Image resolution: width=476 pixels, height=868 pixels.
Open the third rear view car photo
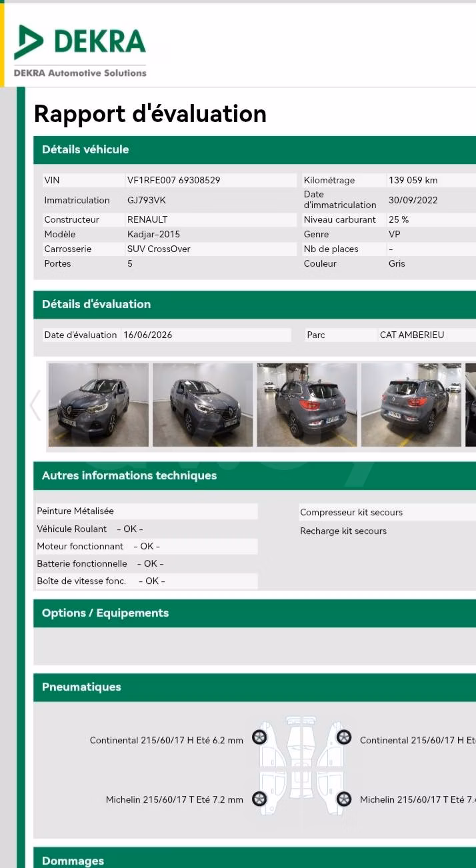point(307,405)
